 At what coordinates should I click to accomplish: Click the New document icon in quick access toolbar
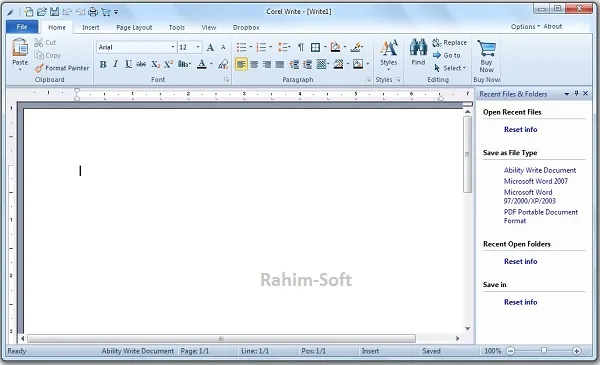tap(29, 12)
